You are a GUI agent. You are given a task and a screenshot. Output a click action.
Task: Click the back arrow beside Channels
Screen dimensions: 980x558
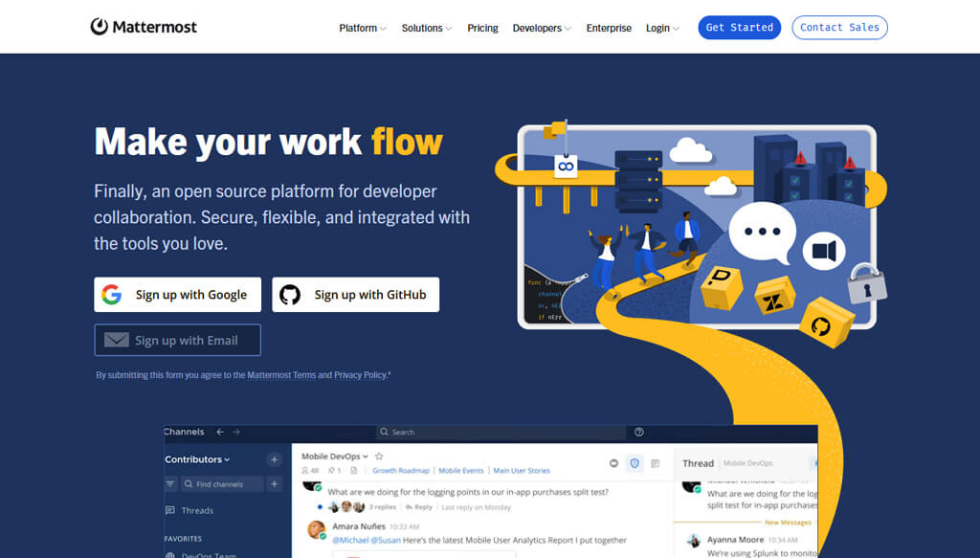coord(220,432)
